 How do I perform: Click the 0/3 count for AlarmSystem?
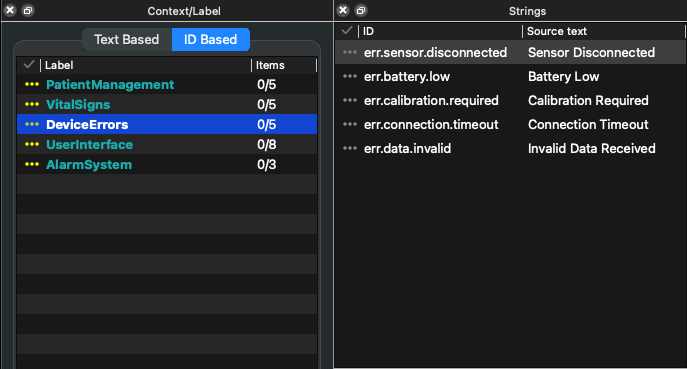[x=267, y=165]
